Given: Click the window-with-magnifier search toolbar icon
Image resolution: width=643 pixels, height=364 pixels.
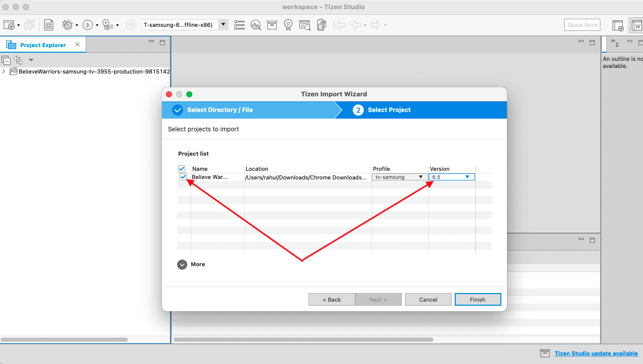Looking at the screenshot, I should (304, 25).
